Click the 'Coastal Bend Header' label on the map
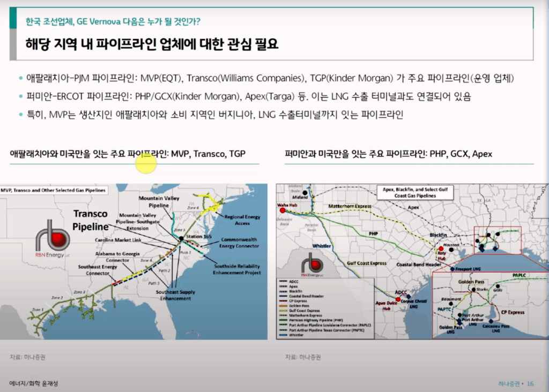Viewport: 549px width, 392px height. click(x=419, y=265)
